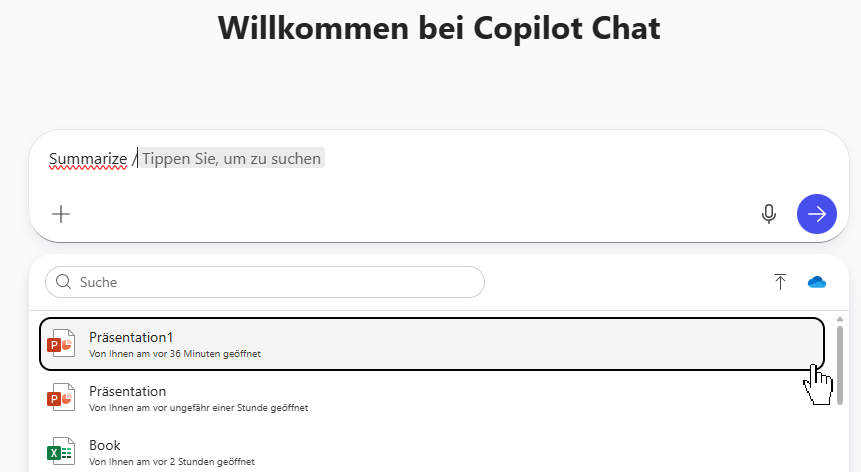The height and width of the screenshot is (472, 861).
Task: Click the PowerPoint icon next to Präsentation1
Action: tap(62, 344)
